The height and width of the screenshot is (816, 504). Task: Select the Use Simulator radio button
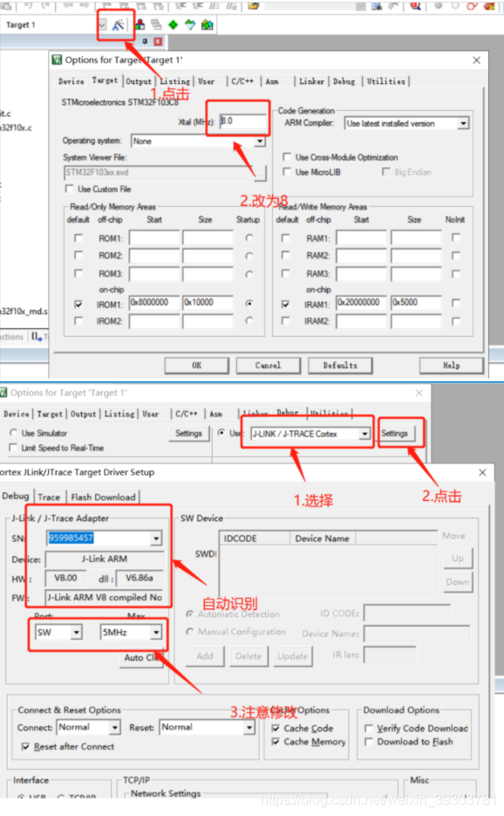[x=14, y=433]
